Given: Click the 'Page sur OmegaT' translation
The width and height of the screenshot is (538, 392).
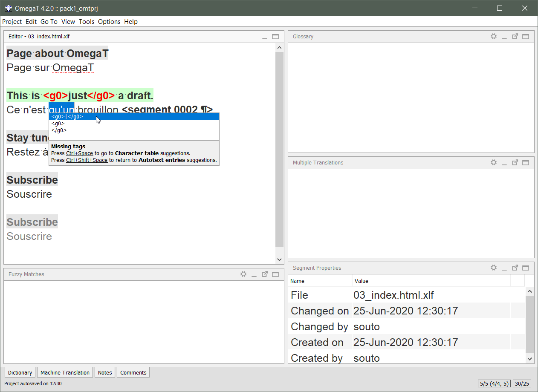Looking at the screenshot, I should 50,68.
